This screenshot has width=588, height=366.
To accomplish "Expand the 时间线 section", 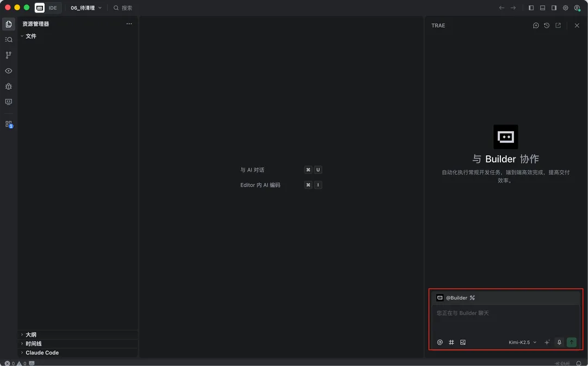I will [x=78, y=344].
